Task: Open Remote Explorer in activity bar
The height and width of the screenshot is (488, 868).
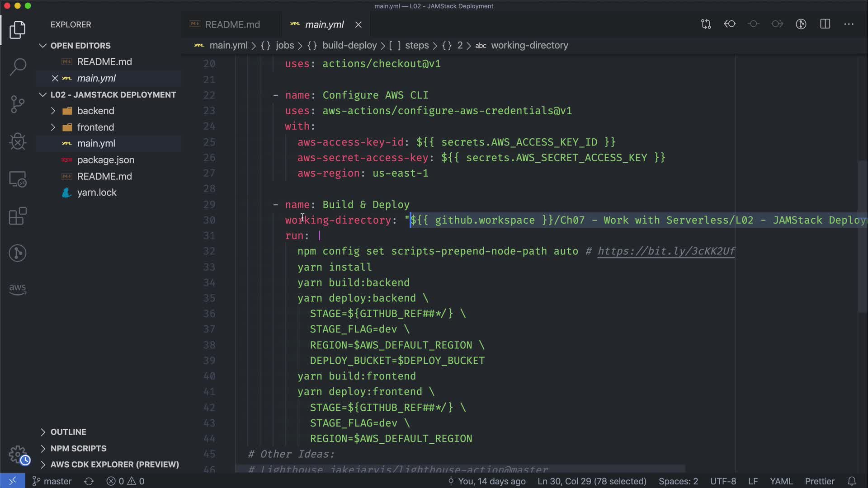Action: pyautogui.click(x=18, y=179)
